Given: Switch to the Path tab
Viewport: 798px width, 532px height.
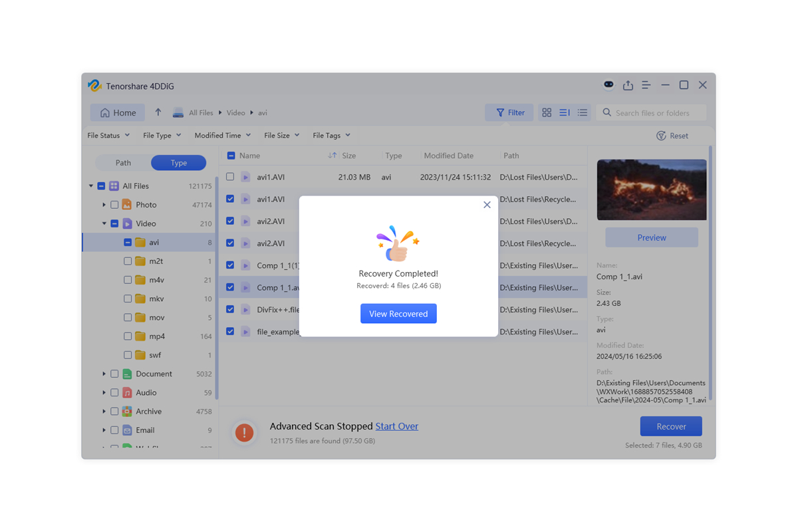Looking at the screenshot, I should tap(122, 162).
